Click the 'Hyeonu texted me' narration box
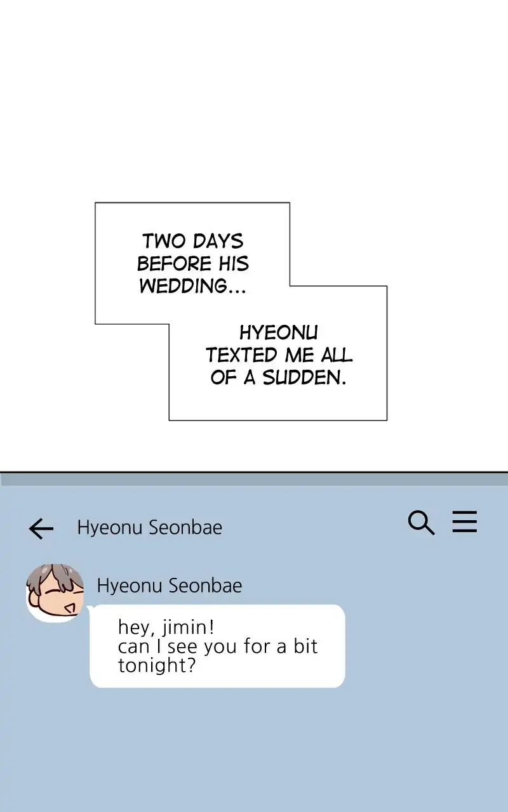508x812 pixels. pyautogui.click(x=278, y=355)
